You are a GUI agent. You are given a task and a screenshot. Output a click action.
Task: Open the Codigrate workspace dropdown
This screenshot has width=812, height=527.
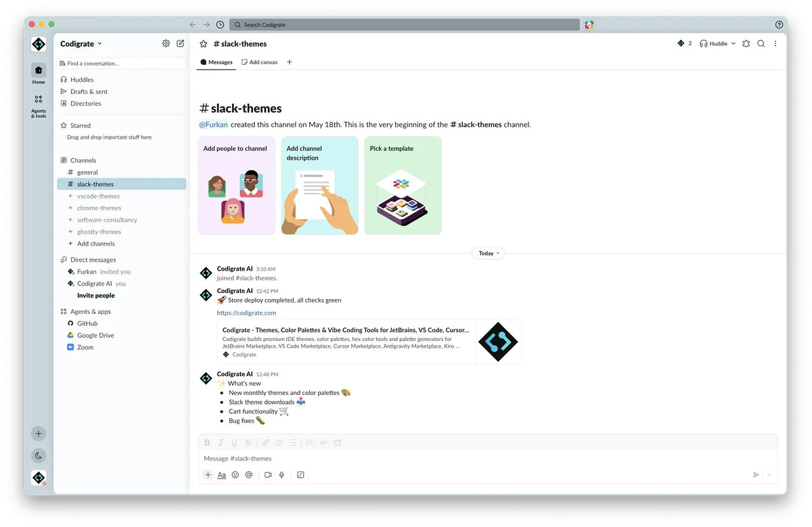pyautogui.click(x=81, y=44)
